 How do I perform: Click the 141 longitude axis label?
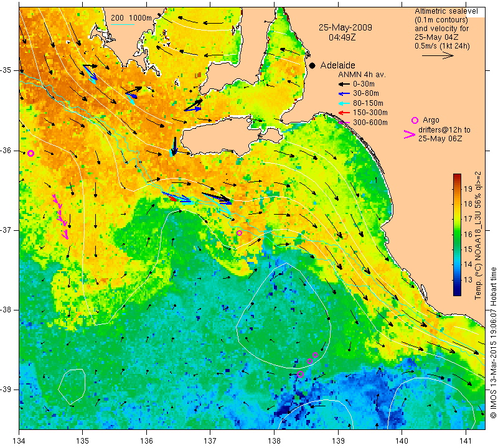coord(466,441)
